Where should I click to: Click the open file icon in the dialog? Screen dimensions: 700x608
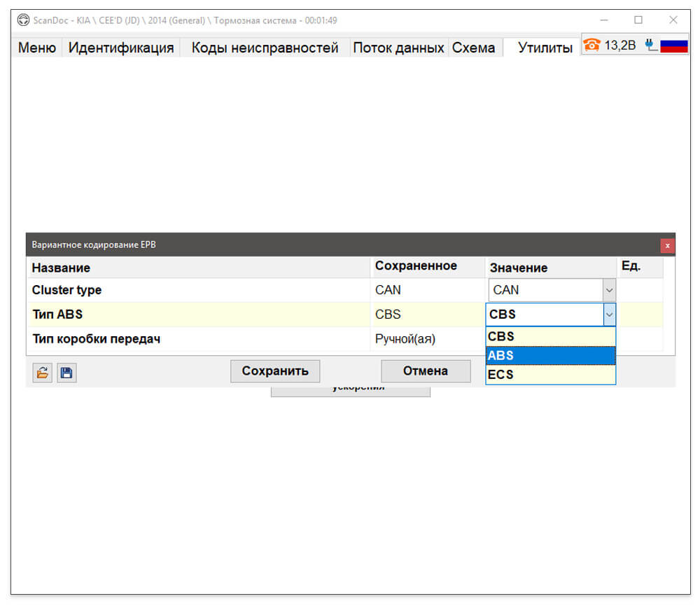pos(43,373)
